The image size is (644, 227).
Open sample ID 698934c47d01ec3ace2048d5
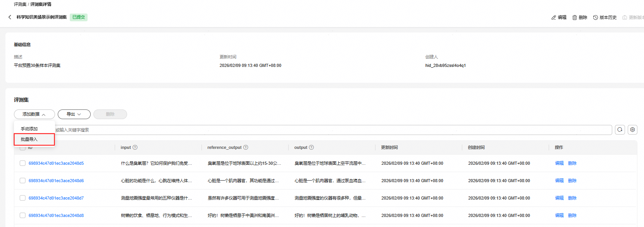(x=56, y=163)
